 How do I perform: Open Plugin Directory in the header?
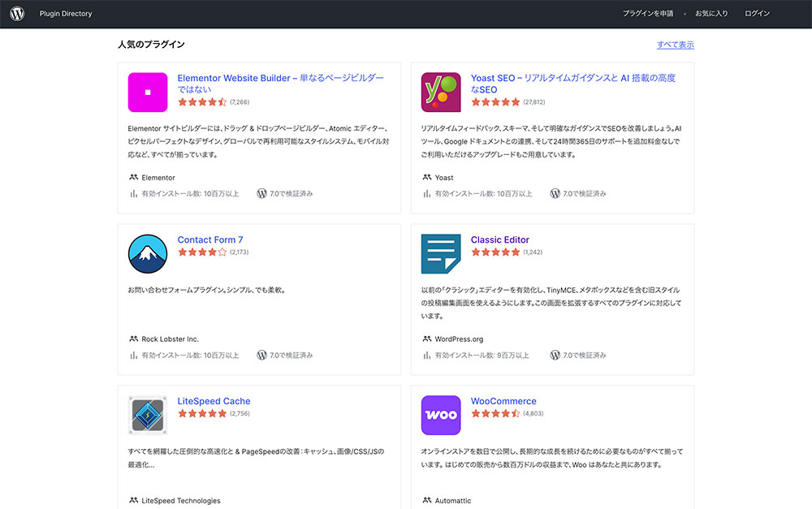(66, 14)
